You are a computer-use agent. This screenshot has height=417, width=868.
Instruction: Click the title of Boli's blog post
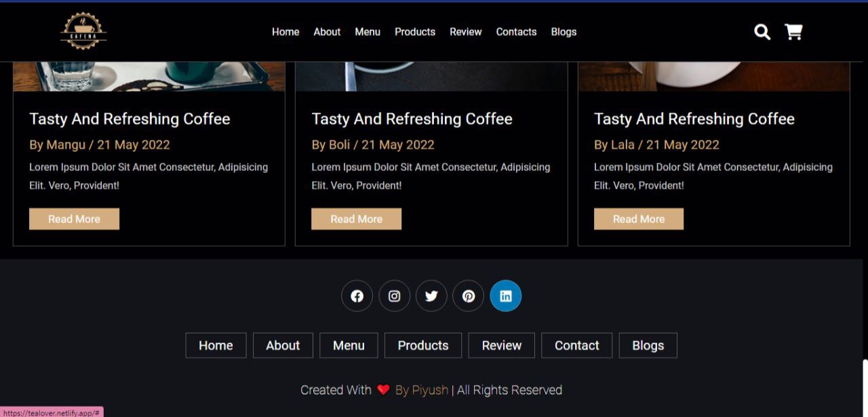tap(412, 119)
